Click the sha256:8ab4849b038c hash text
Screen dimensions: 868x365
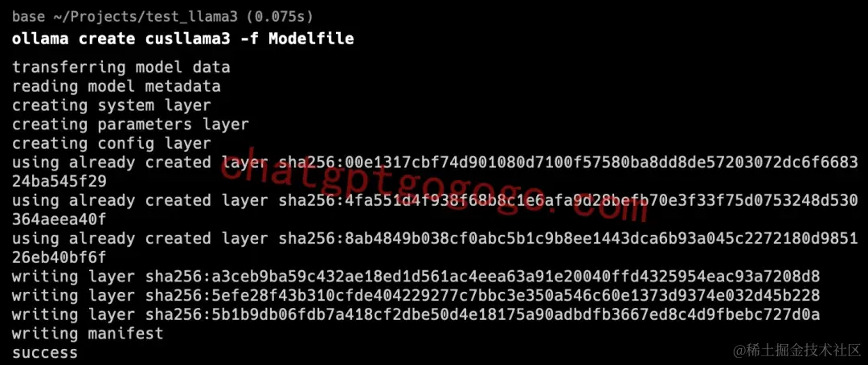[x=568, y=239]
